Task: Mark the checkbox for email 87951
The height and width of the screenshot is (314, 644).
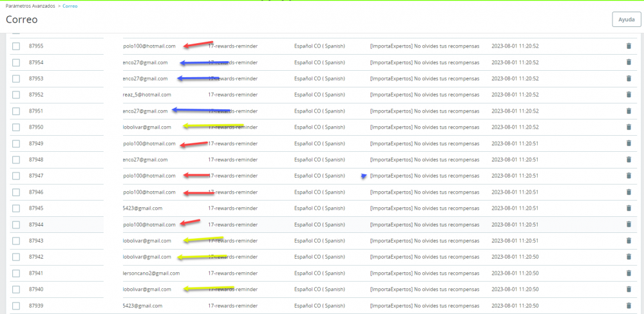Action: click(16, 111)
